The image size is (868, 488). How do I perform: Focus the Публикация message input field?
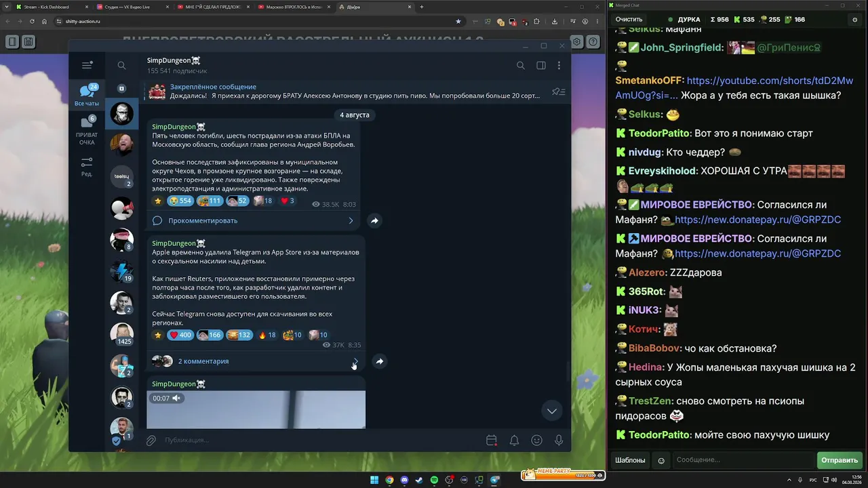click(322, 441)
